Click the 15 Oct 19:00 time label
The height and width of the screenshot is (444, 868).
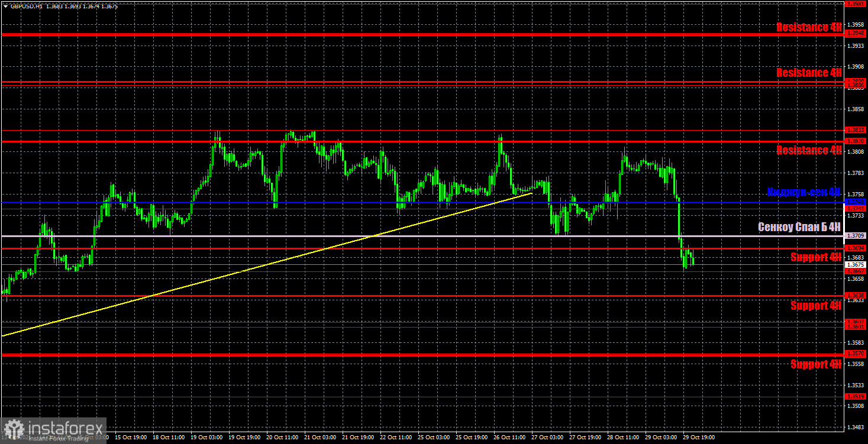click(131, 438)
